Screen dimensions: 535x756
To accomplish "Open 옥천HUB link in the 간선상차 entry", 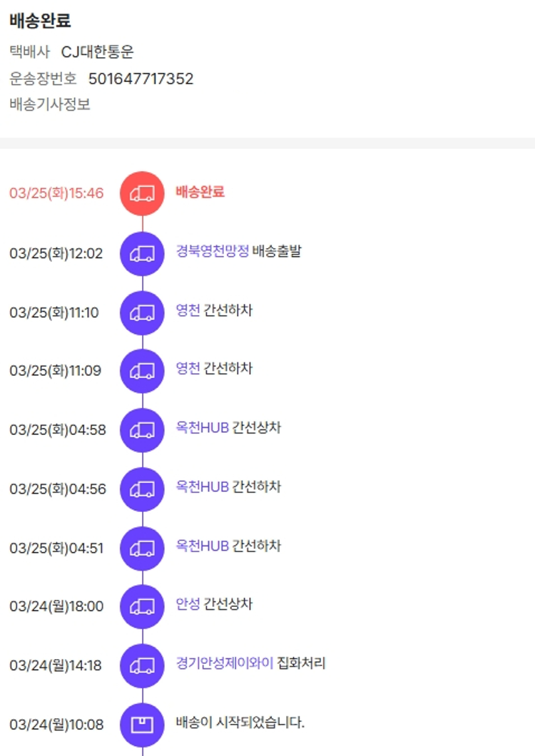I will tap(203, 428).
